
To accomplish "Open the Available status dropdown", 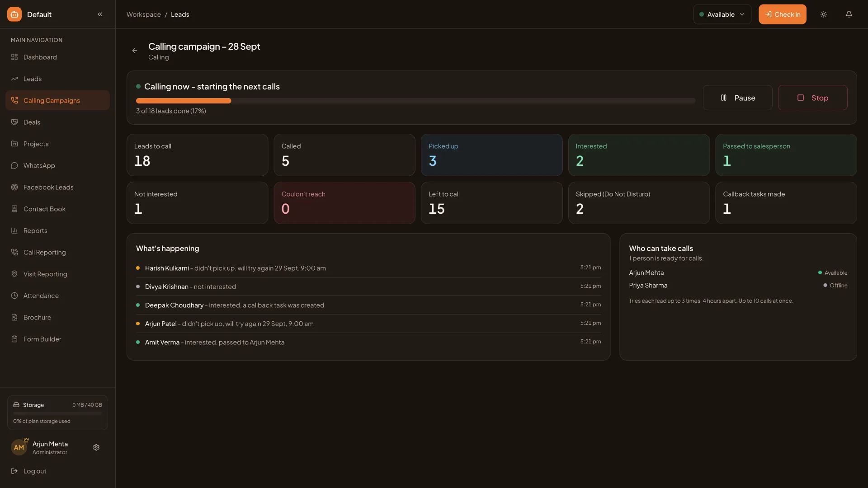I will (x=722, y=14).
